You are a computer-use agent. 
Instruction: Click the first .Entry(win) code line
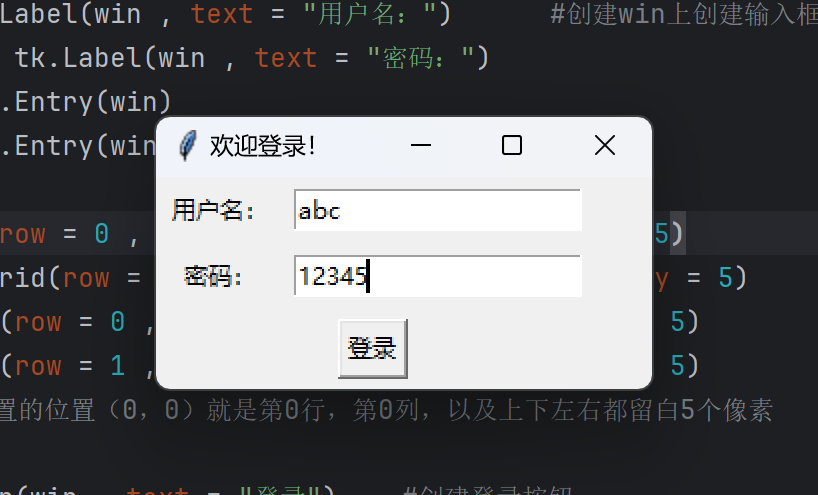(87, 101)
